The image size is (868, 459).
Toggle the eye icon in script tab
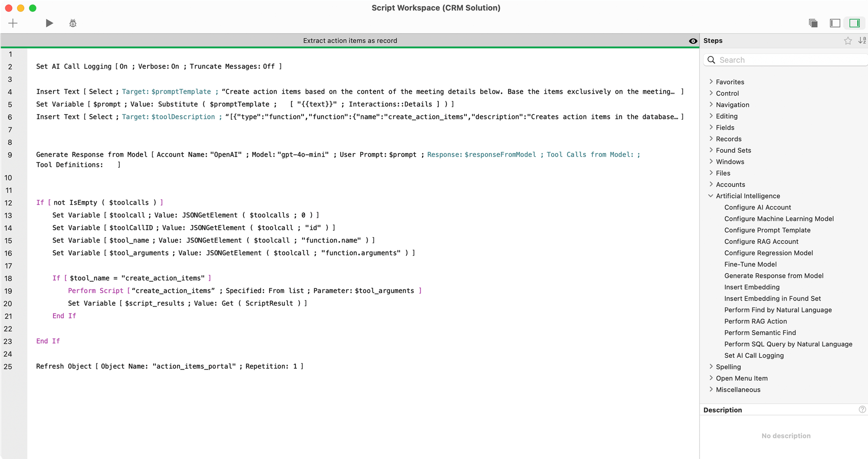(693, 41)
